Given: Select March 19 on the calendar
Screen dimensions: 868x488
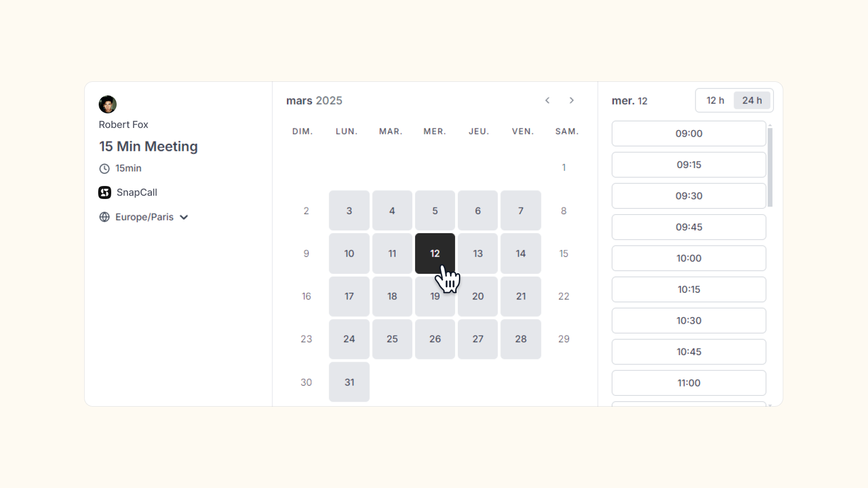Looking at the screenshot, I should click(435, 297).
